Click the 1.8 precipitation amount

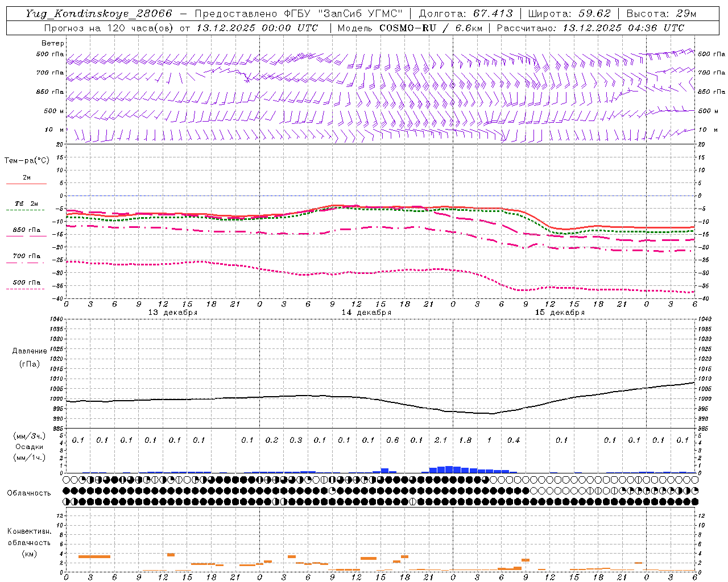465,440
